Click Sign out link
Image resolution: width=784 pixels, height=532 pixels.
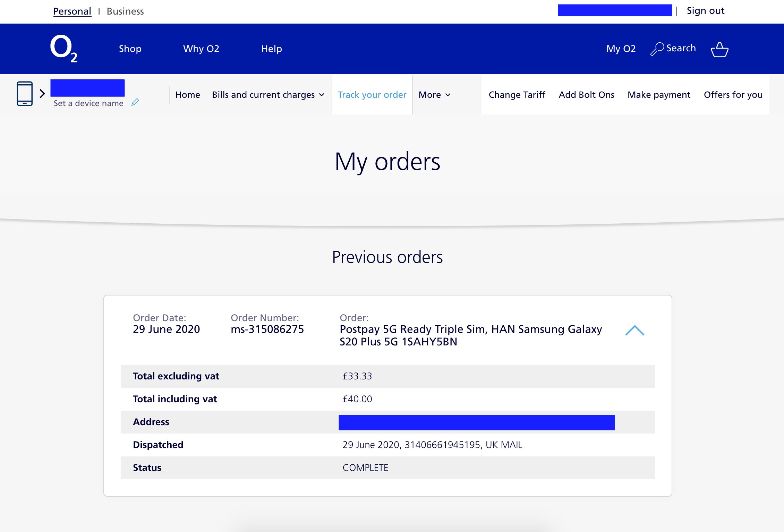[x=705, y=11]
